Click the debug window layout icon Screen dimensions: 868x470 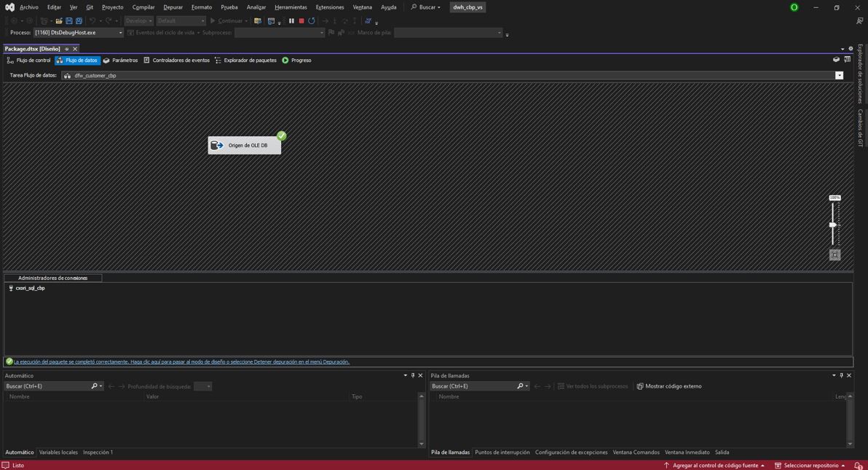tap(271, 21)
